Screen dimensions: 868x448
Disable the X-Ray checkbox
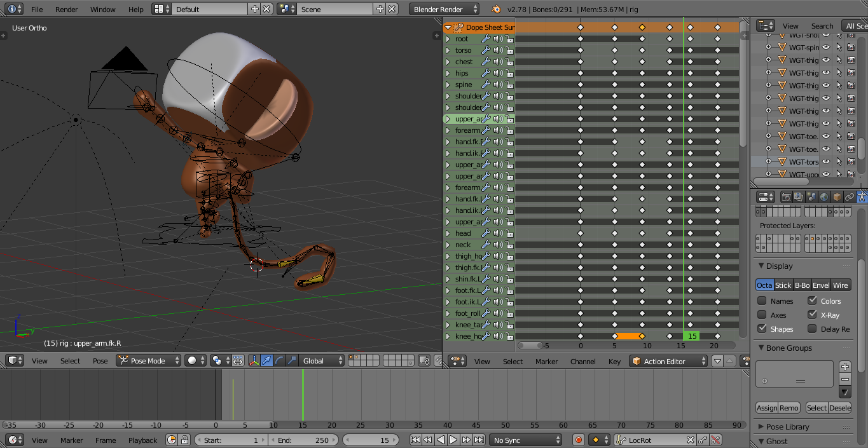(812, 315)
